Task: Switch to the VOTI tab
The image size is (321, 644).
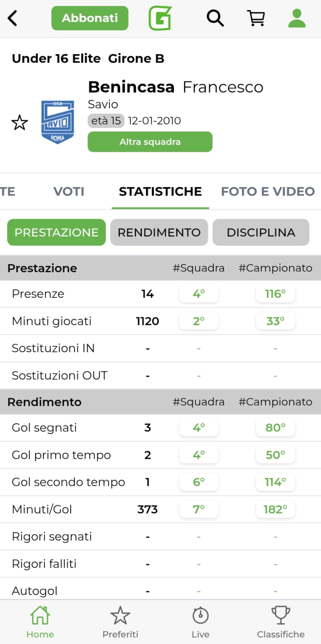Action: 69,192
